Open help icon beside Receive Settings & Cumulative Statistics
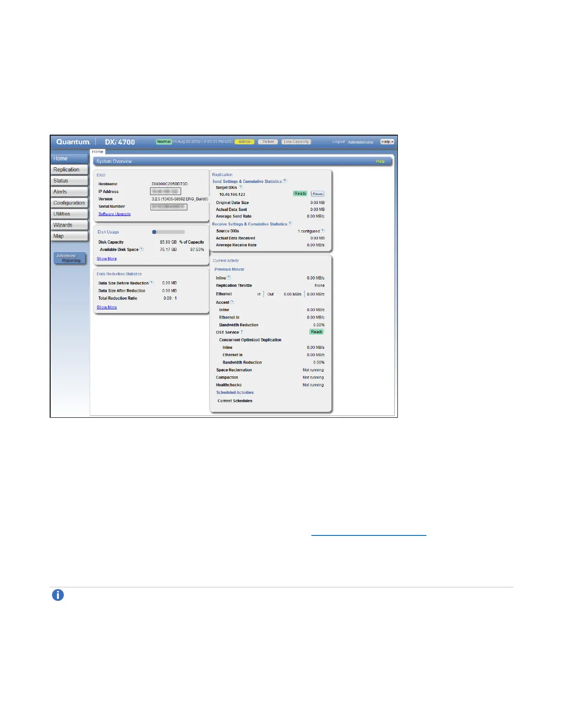 (290, 224)
